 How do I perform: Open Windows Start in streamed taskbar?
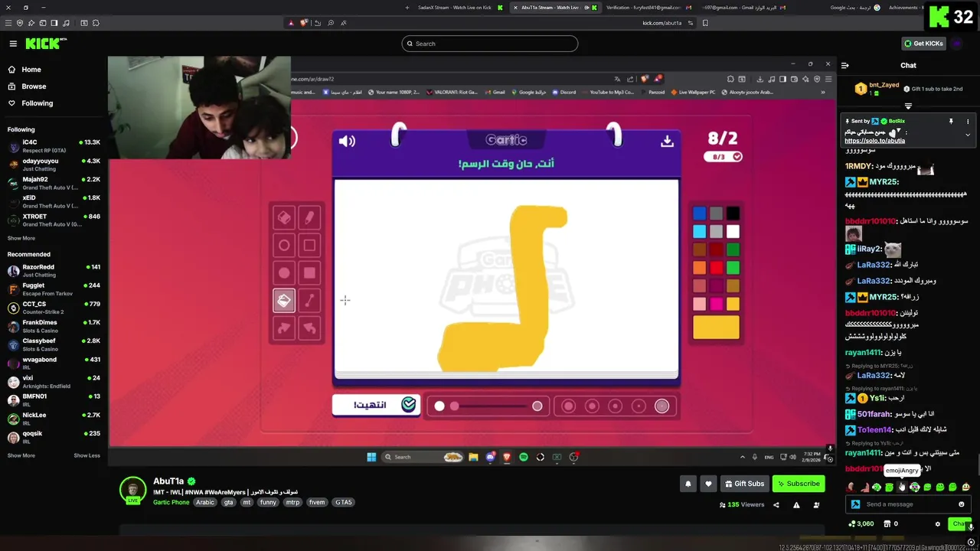pyautogui.click(x=371, y=457)
